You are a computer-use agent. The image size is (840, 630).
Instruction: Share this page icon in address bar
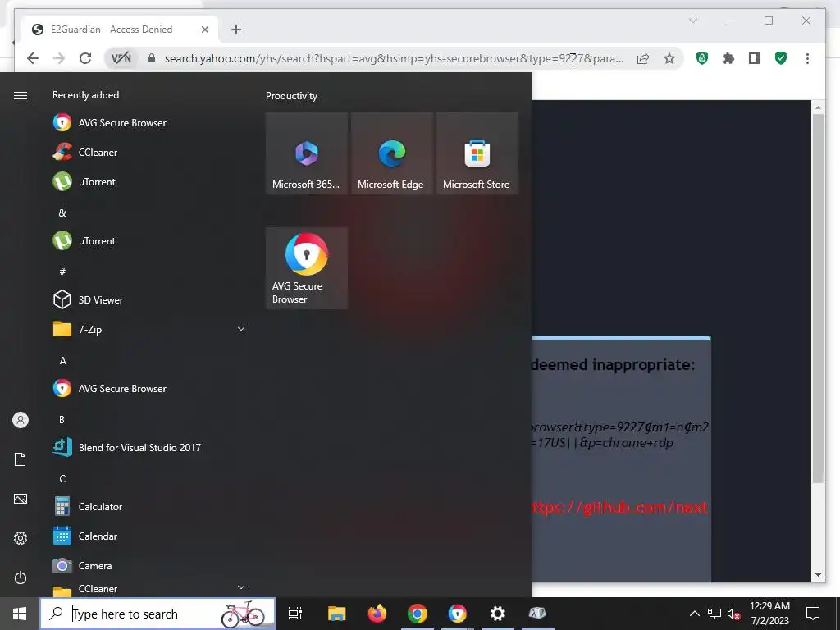tap(643, 58)
